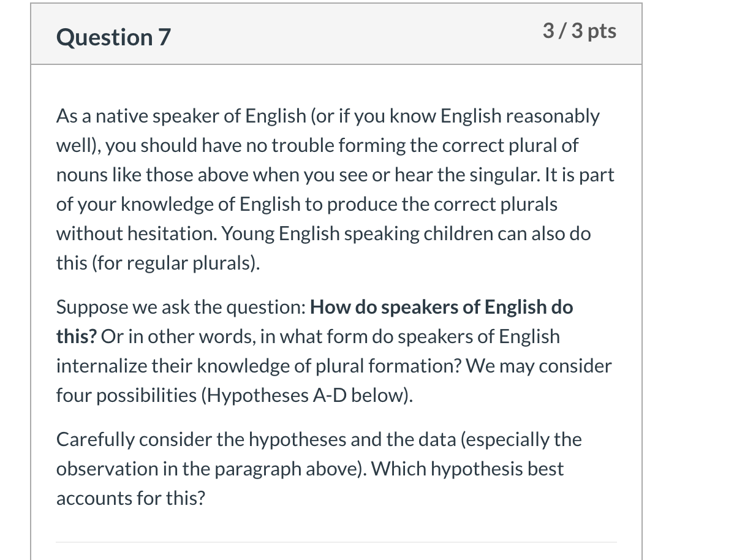Screen dimensions: 734x560
Task: Click the bold word "this?"
Action: pyautogui.click(x=77, y=336)
